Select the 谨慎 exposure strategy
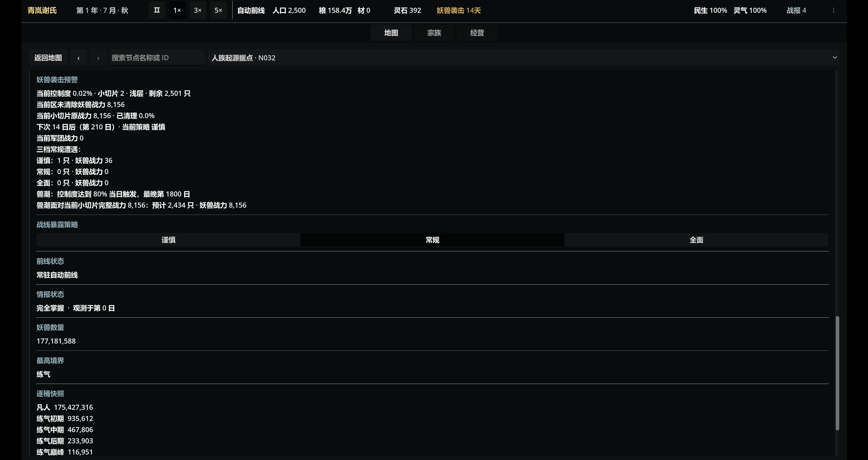Screen dimensions: 868x460 [168, 239]
